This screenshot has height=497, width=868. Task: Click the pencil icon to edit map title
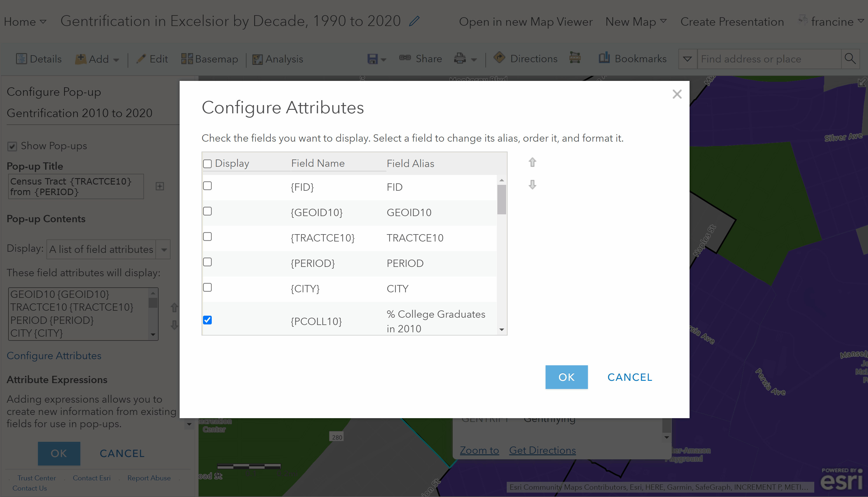[414, 21]
